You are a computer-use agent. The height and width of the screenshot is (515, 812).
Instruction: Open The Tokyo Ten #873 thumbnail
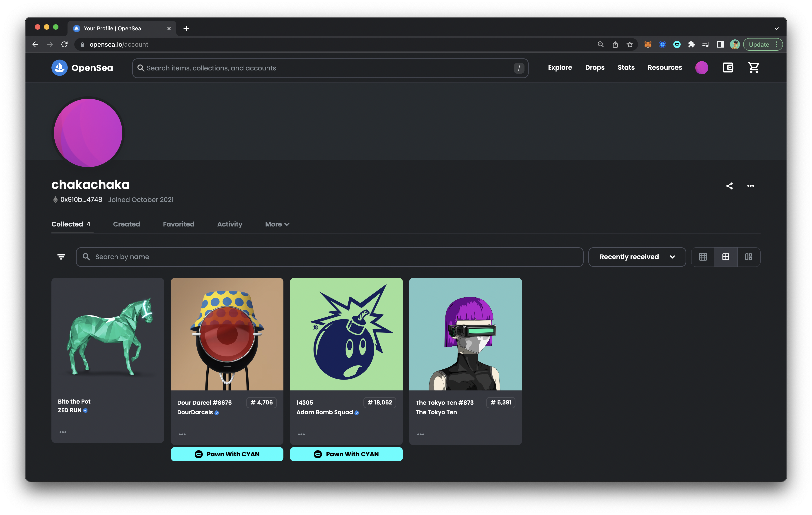click(465, 334)
